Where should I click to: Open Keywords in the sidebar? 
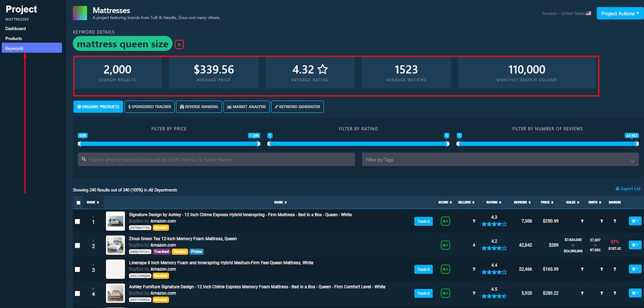tap(32, 48)
